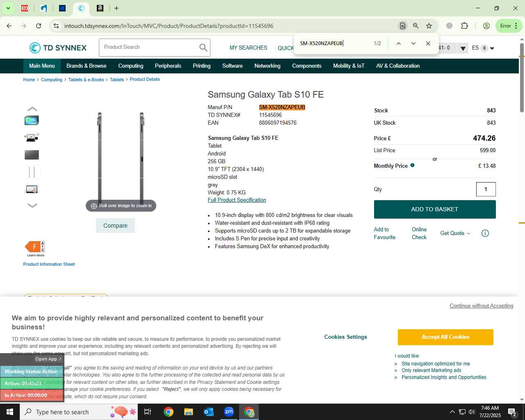525x420 pixels.
Task: Click the Windows taskbar search box
Action: pyautogui.click(x=78, y=412)
